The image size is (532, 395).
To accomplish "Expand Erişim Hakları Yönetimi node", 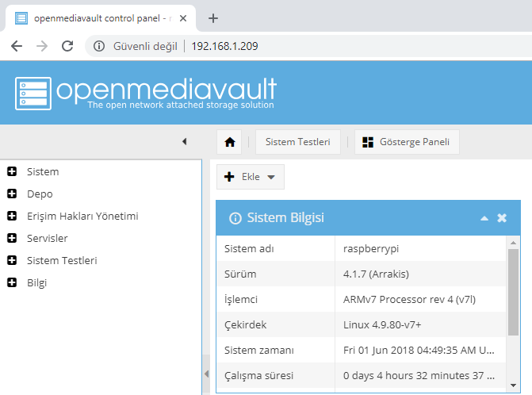I will 12,216.
